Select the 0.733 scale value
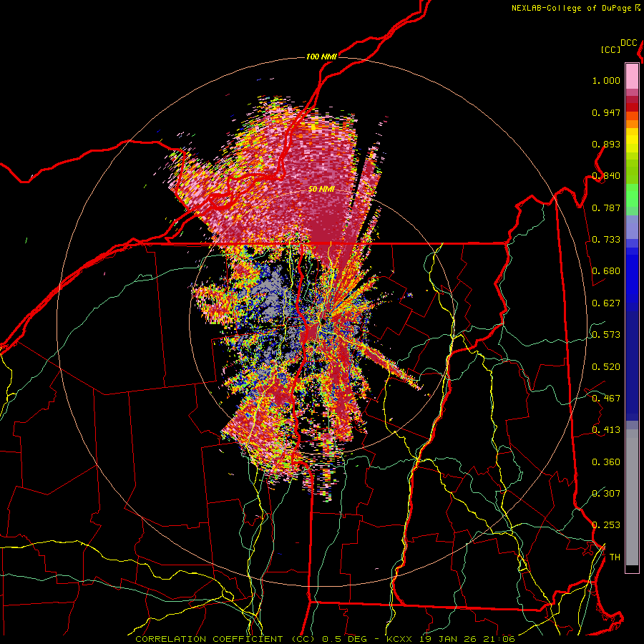 tap(606, 240)
